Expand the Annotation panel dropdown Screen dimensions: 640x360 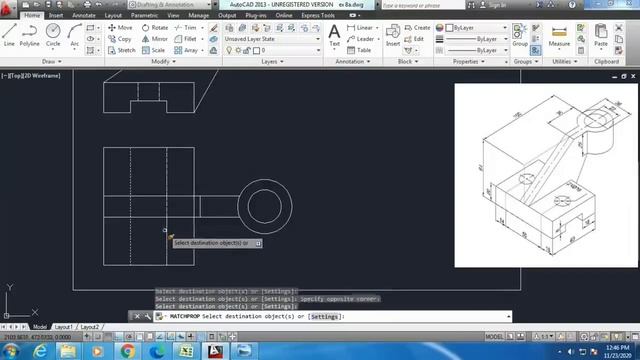click(x=353, y=61)
